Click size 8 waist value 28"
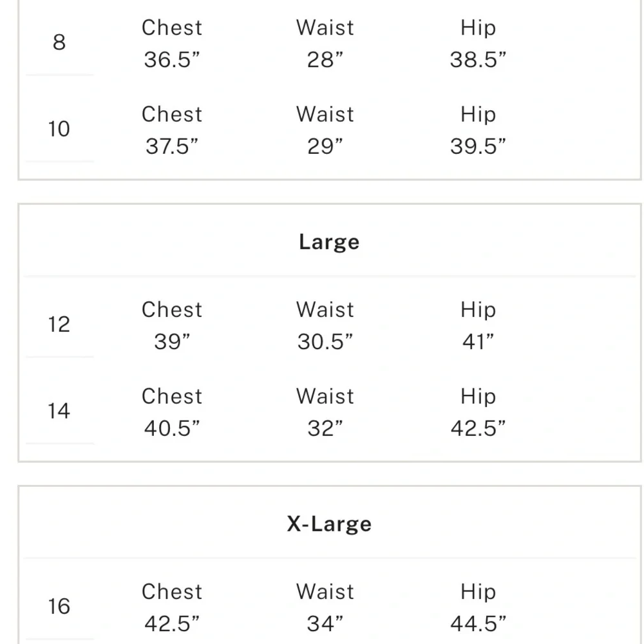The height and width of the screenshot is (644, 644). 325,59
